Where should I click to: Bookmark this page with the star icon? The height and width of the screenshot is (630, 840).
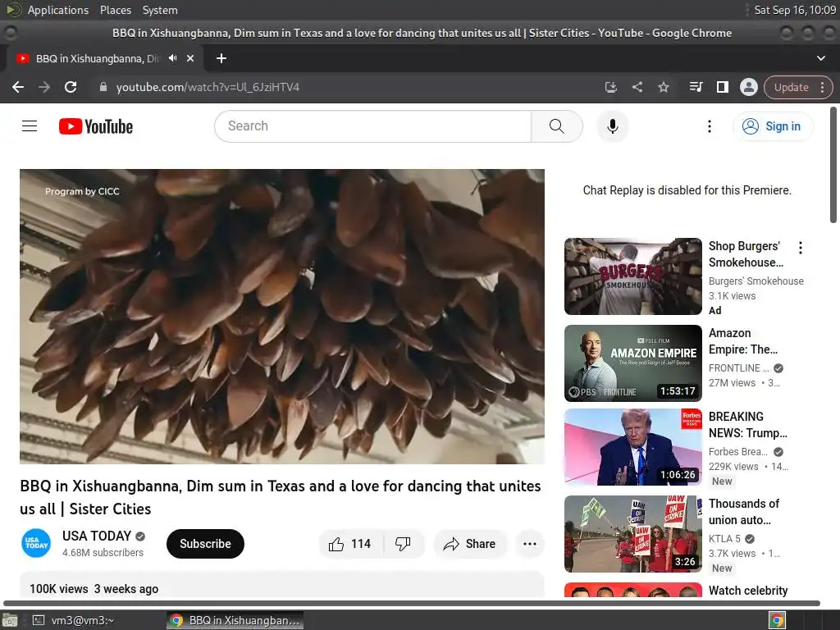[x=663, y=87]
